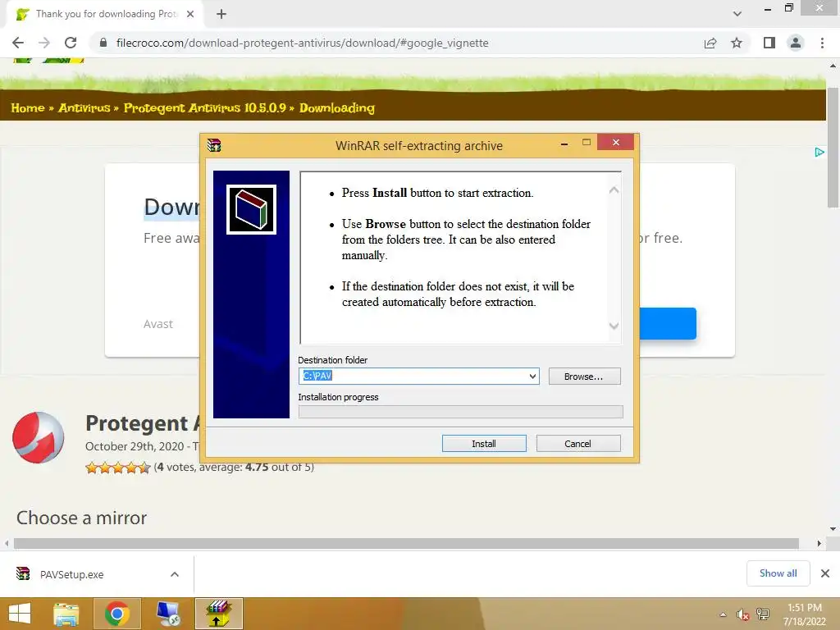Click the instructions text scroll down arrow
Viewport: 840px width, 630px height.
pyautogui.click(x=614, y=326)
